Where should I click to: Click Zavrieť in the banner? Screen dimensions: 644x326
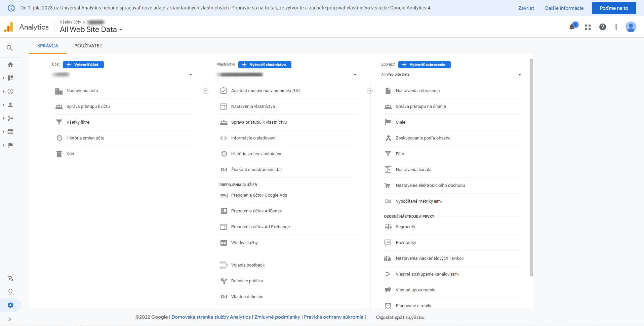tap(526, 8)
